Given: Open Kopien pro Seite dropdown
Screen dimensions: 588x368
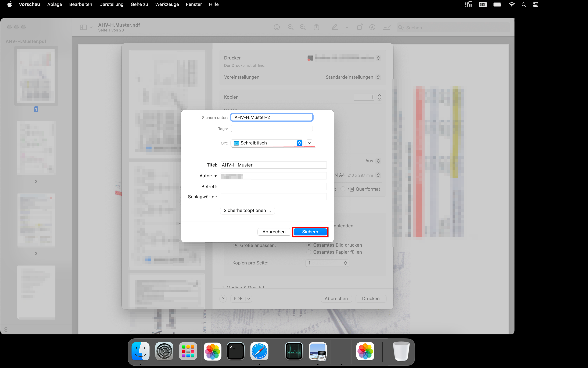Looking at the screenshot, I should 327,263.
